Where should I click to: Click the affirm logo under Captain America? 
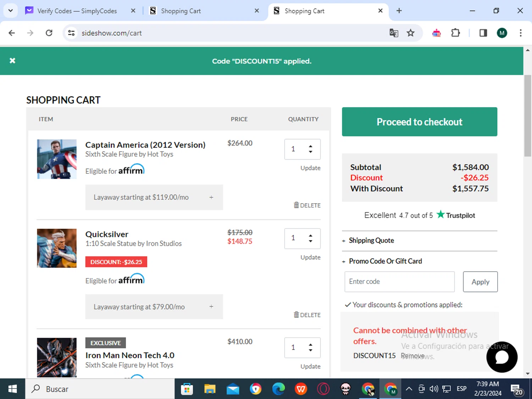pos(131,170)
